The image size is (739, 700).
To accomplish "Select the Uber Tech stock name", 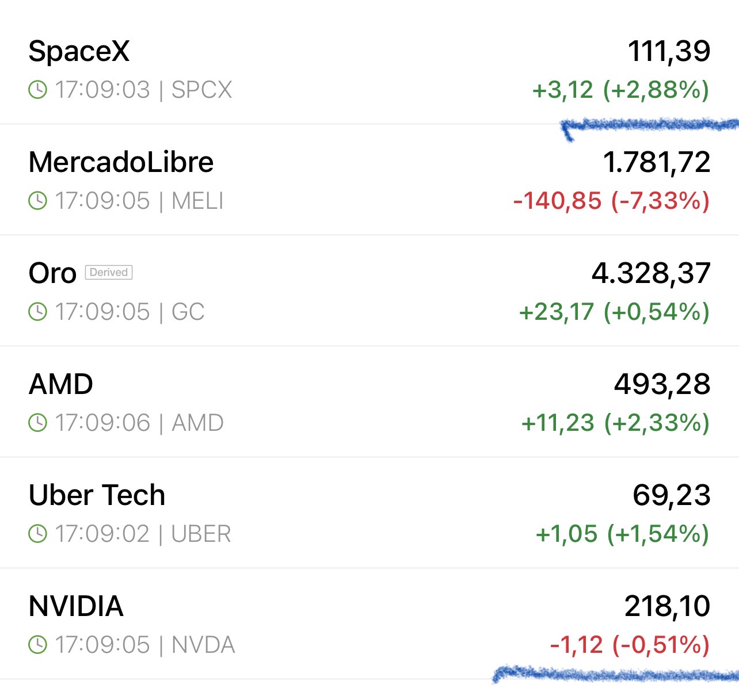I will [97, 495].
